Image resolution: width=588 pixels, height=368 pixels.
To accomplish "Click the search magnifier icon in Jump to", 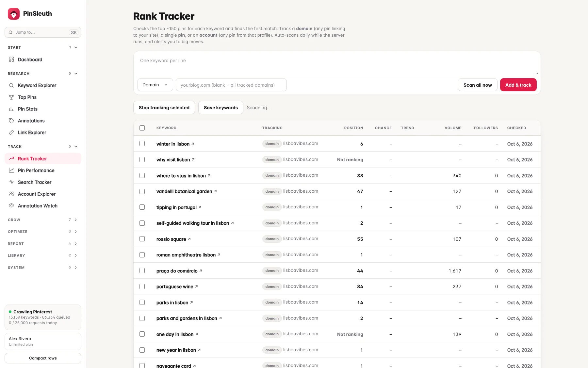I will pos(11,32).
